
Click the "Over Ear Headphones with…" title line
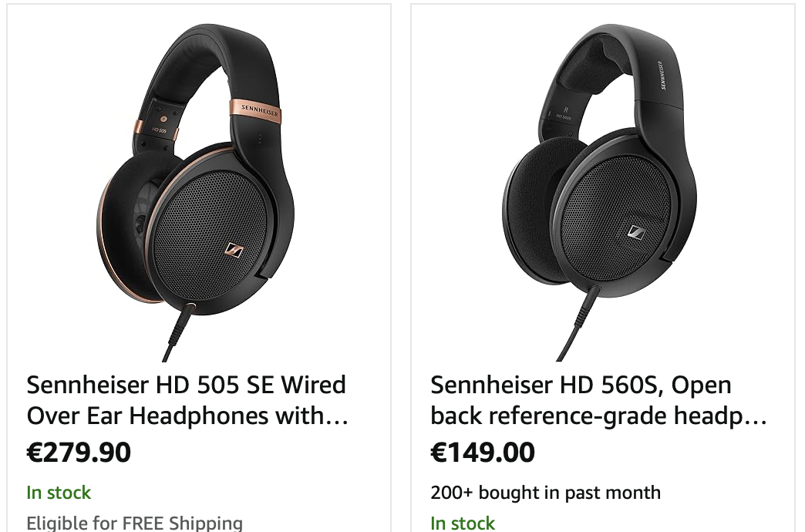pyautogui.click(x=187, y=416)
